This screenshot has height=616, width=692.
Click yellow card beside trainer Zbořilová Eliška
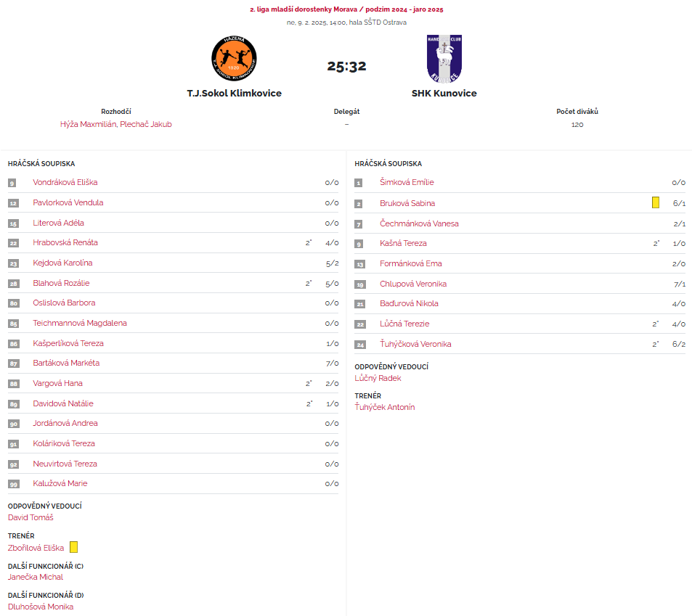(x=73, y=548)
